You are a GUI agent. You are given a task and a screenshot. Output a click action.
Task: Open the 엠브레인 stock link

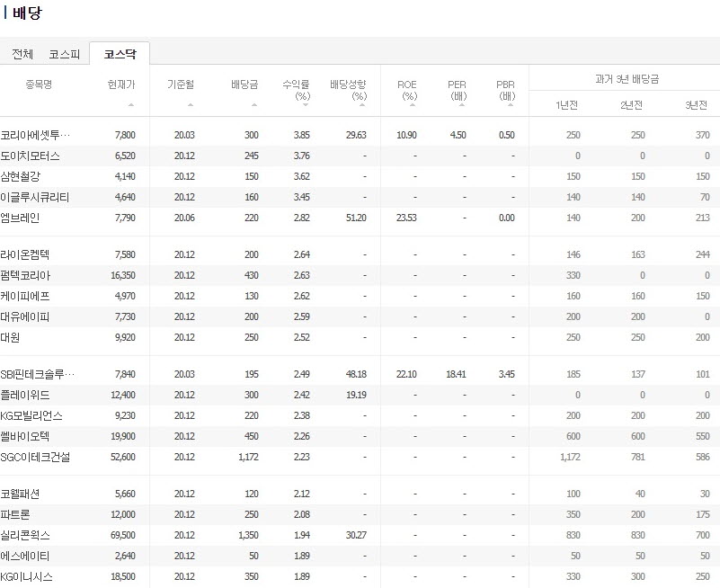[x=20, y=218]
